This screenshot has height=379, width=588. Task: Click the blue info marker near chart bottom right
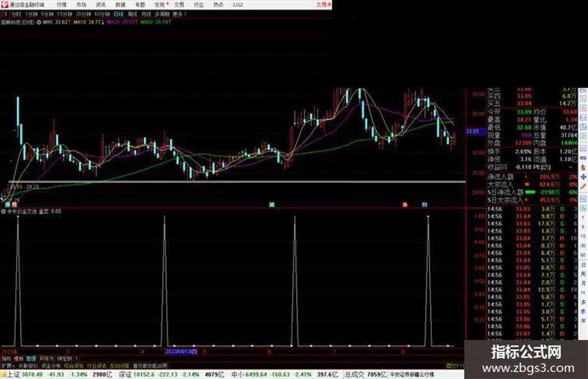424,205
